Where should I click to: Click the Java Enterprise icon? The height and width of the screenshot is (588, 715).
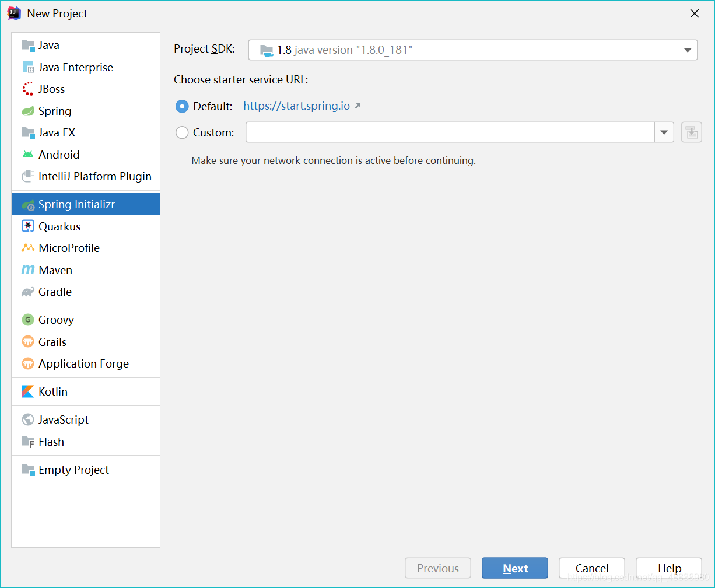point(28,67)
